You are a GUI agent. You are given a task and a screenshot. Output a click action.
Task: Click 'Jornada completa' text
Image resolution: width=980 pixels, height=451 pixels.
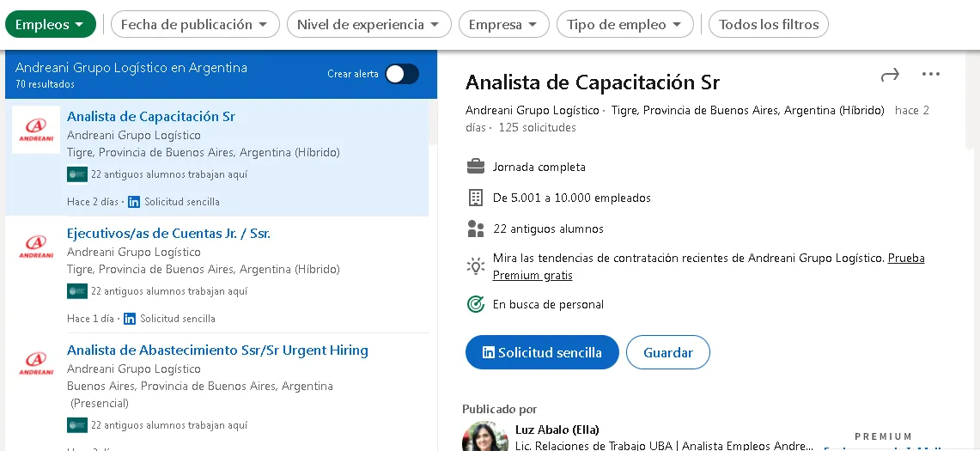(x=539, y=167)
